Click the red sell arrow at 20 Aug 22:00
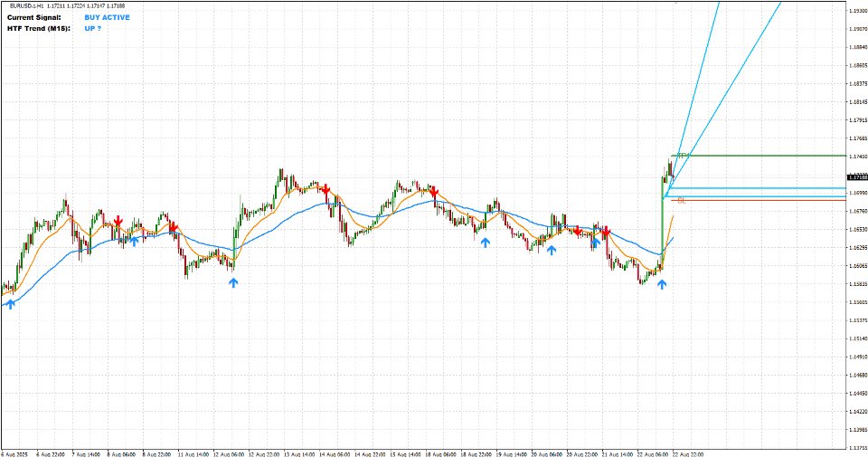The height and width of the screenshot is (457, 868). tap(578, 231)
